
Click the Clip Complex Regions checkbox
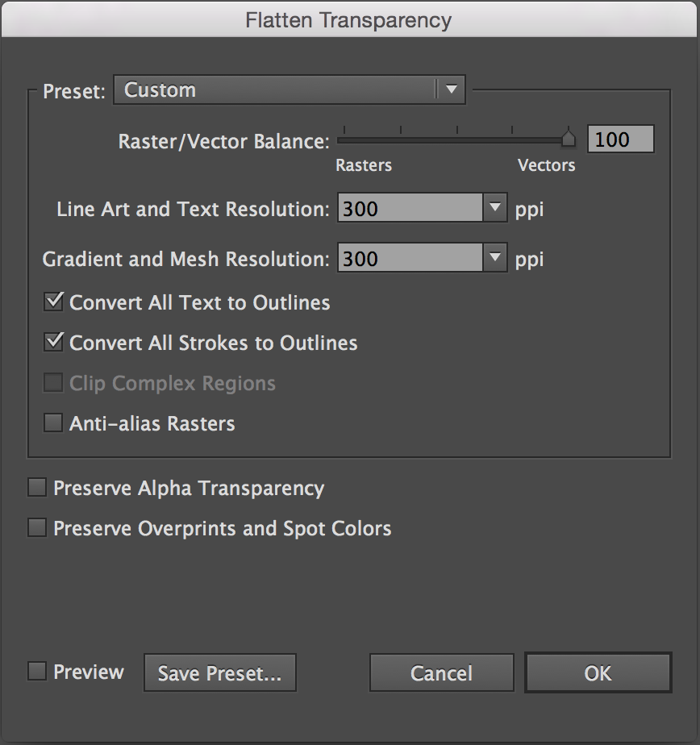tap(53, 382)
